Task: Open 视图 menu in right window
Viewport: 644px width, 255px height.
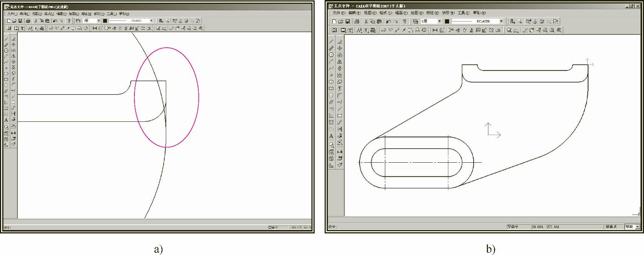Action: point(370,13)
